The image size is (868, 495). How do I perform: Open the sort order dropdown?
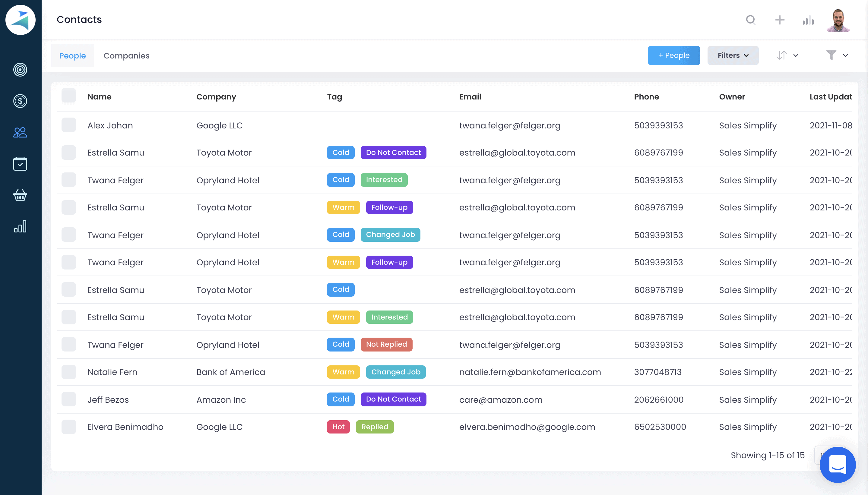pos(787,55)
